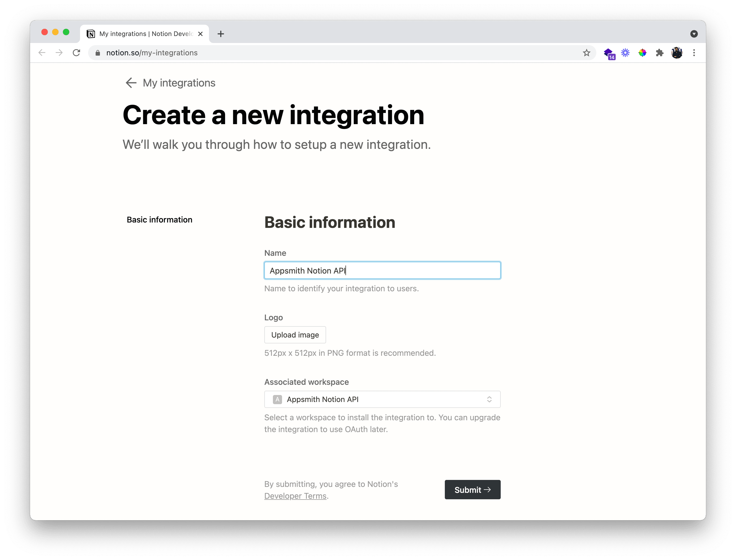The image size is (736, 560).
Task: Open a new tab with the plus button
Action: tap(221, 34)
